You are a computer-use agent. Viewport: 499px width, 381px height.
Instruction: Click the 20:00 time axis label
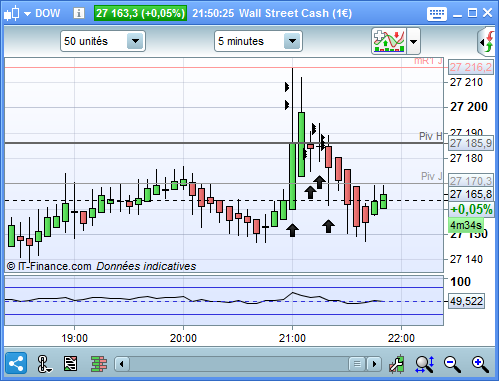click(183, 338)
